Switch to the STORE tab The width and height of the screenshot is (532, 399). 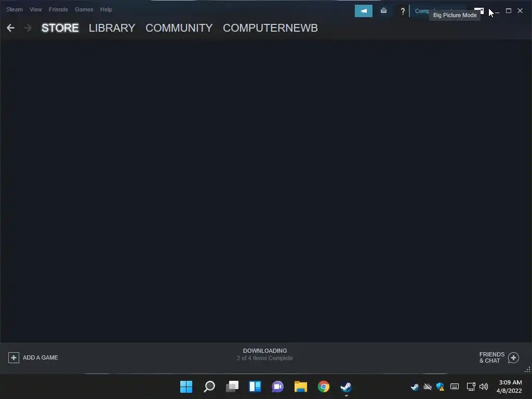[60, 28]
